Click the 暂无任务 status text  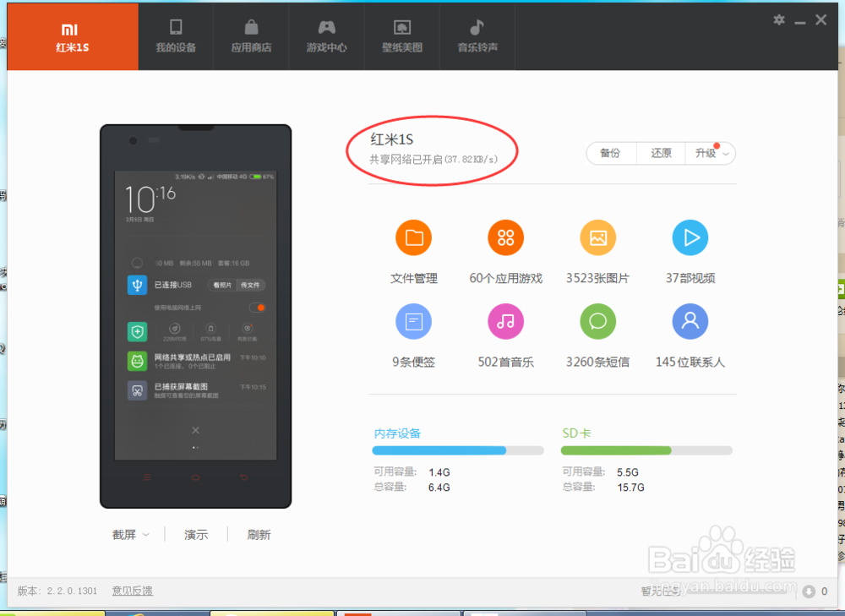pyautogui.click(x=661, y=591)
